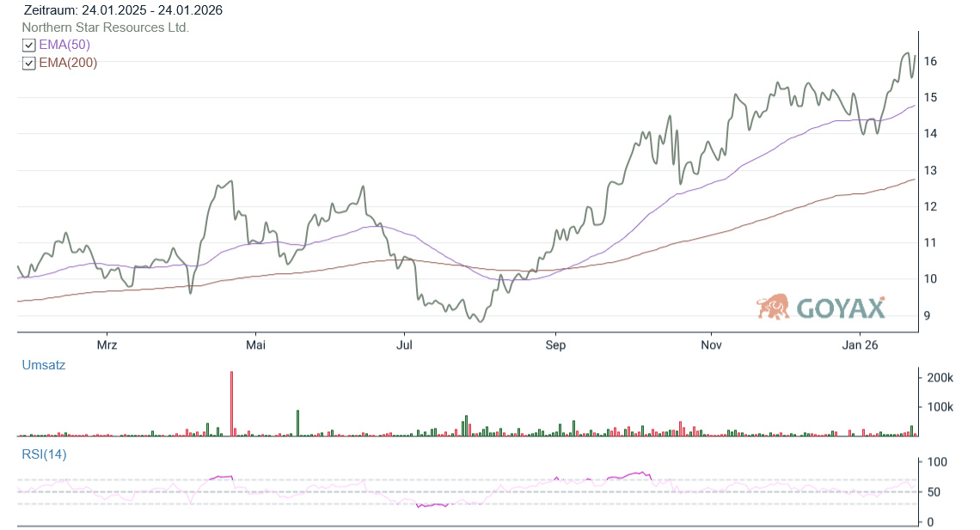Click the Nov label on the time axis
980x530 pixels.
point(710,345)
